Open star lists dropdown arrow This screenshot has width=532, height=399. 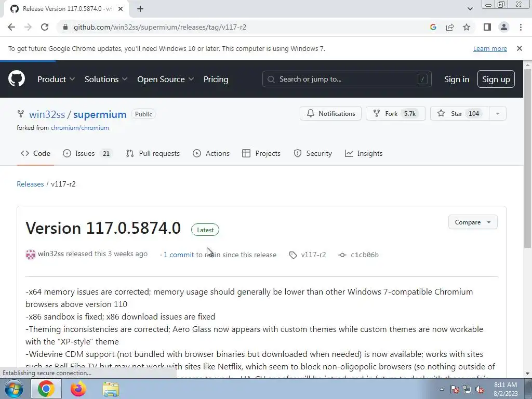coord(498,114)
